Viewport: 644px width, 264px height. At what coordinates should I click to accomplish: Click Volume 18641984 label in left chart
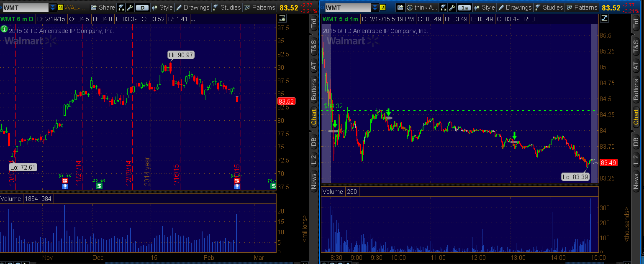27,199
